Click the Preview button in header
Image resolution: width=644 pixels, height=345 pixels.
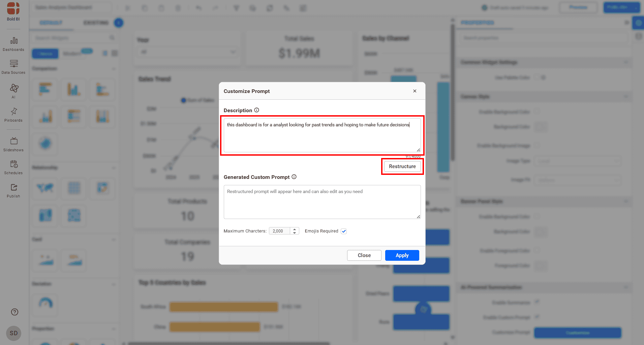578,7
